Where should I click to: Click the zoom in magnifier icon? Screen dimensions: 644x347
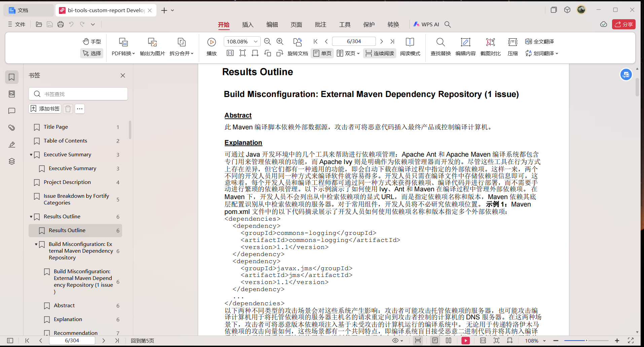pos(280,41)
